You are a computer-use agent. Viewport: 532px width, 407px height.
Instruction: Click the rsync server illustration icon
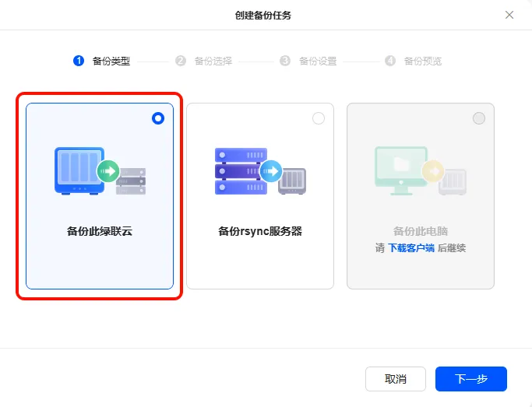[260, 171]
